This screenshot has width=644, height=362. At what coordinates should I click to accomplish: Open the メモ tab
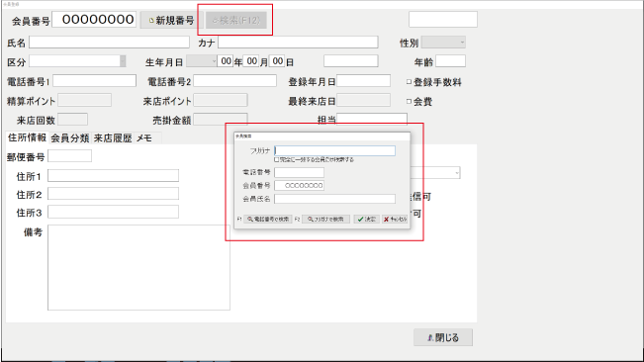point(144,138)
